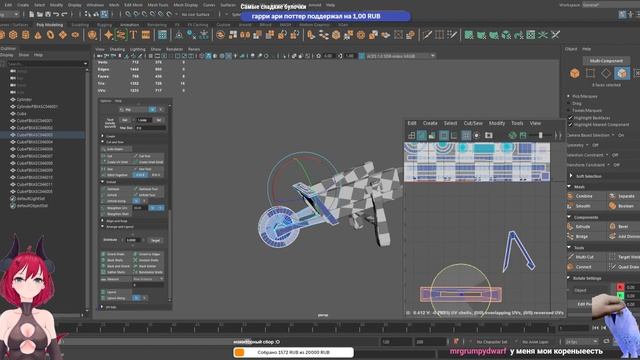This screenshot has width=640, height=360.
Task: Toggle Highlight Backfaces checkbox
Action: pyautogui.click(x=570, y=118)
